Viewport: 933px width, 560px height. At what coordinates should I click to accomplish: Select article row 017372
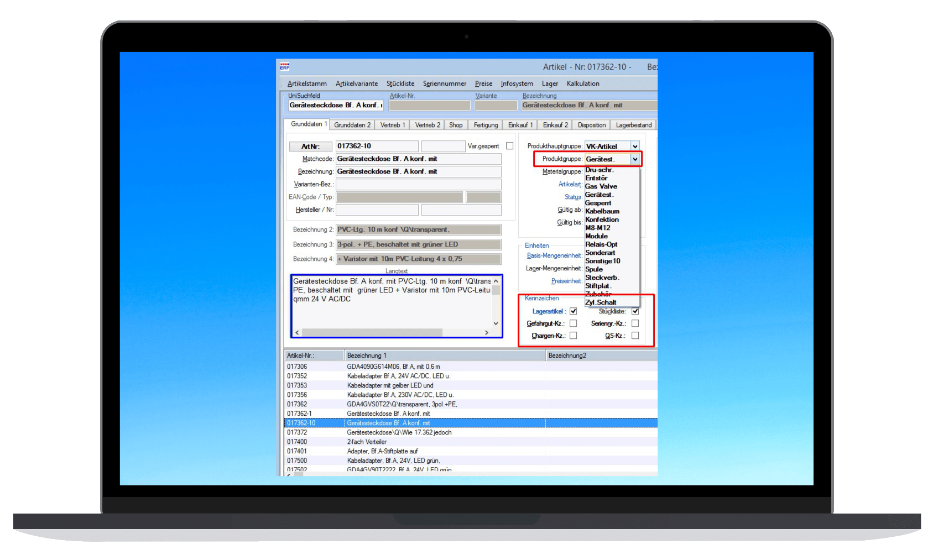tap(471, 432)
